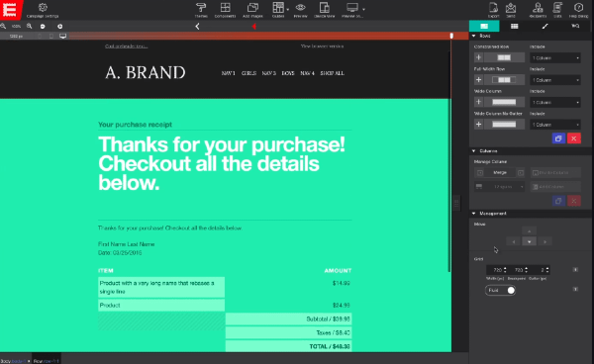Open the Themes paint roller tool
This screenshot has width=594, height=364.
(201, 7)
